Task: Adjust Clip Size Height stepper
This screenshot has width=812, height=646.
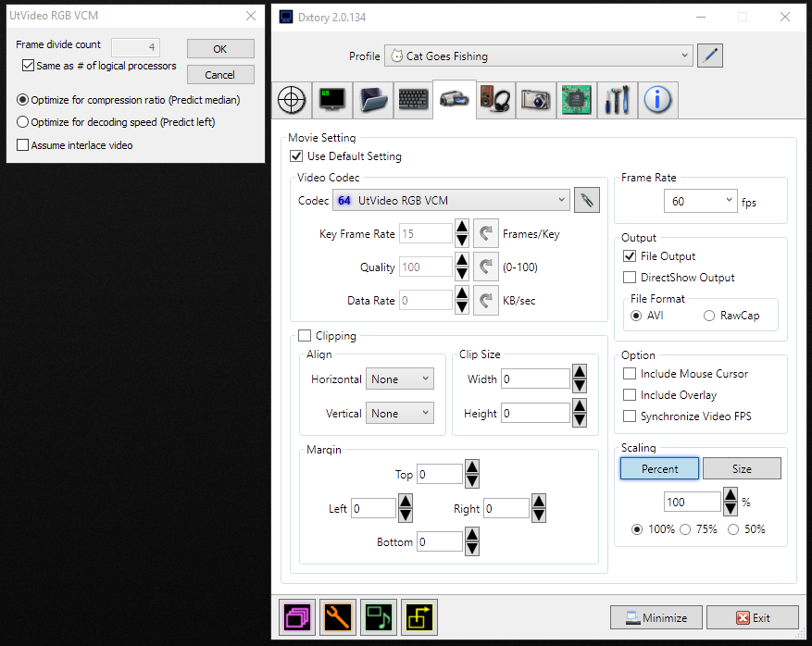Action: pyautogui.click(x=580, y=413)
